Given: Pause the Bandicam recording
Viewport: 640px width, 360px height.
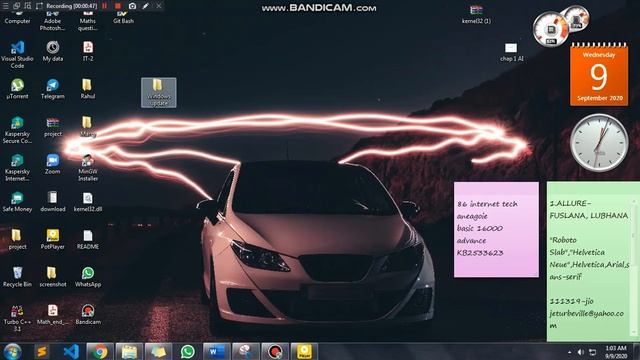Looking at the screenshot, I should click(x=104, y=6).
